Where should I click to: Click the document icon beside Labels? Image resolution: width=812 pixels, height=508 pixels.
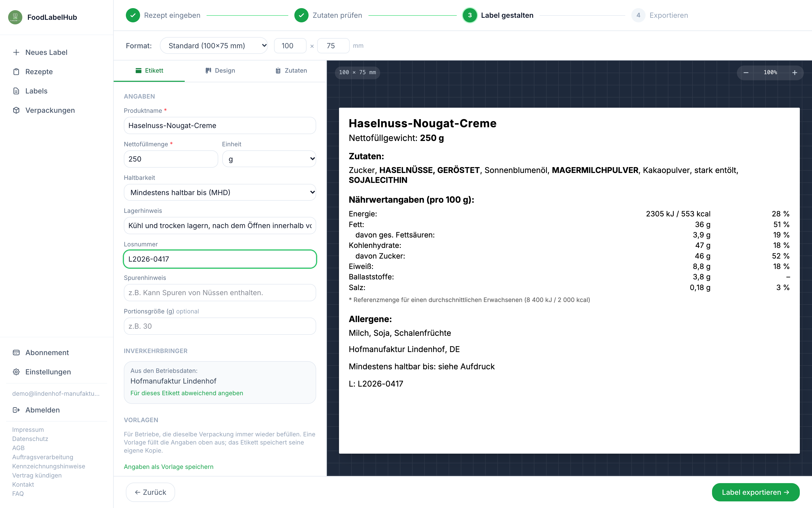point(16,91)
